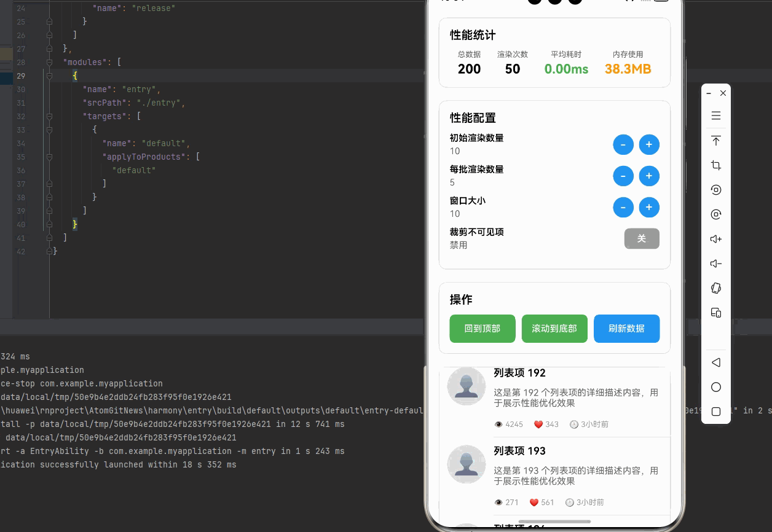Click console line containing "in 12 s 741 ms"
Screen dimensions: 772x532
tap(172, 424)
